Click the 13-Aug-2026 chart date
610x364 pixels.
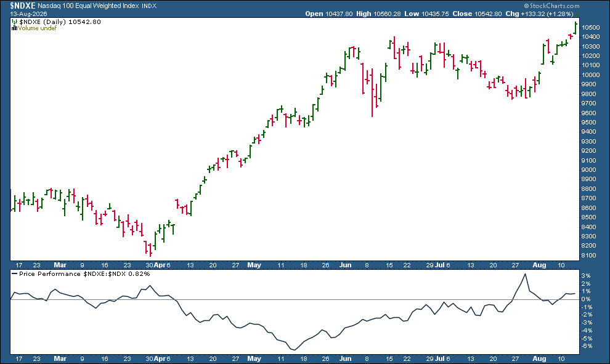pyautogui.click(x=29, y=14)
